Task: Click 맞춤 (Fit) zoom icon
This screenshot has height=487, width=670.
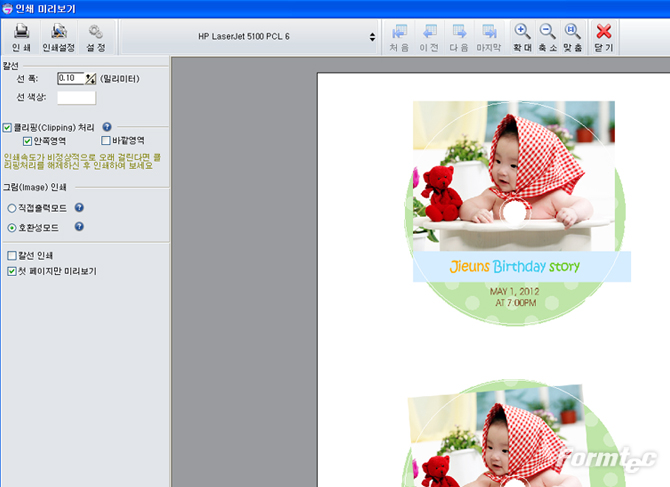Action: 573,38
